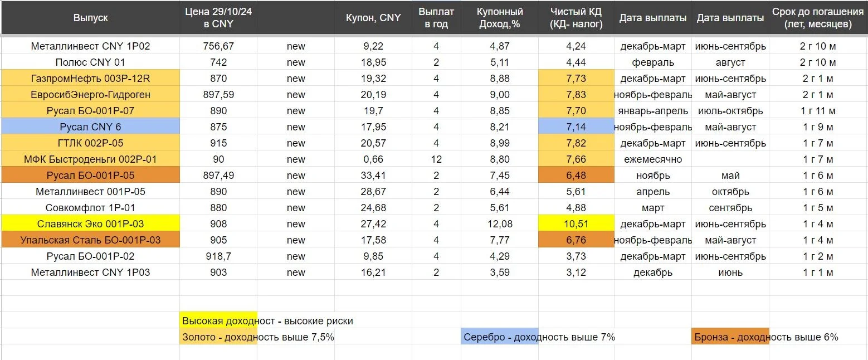Select the coupon yield '9,00' cell

point(500,95)
